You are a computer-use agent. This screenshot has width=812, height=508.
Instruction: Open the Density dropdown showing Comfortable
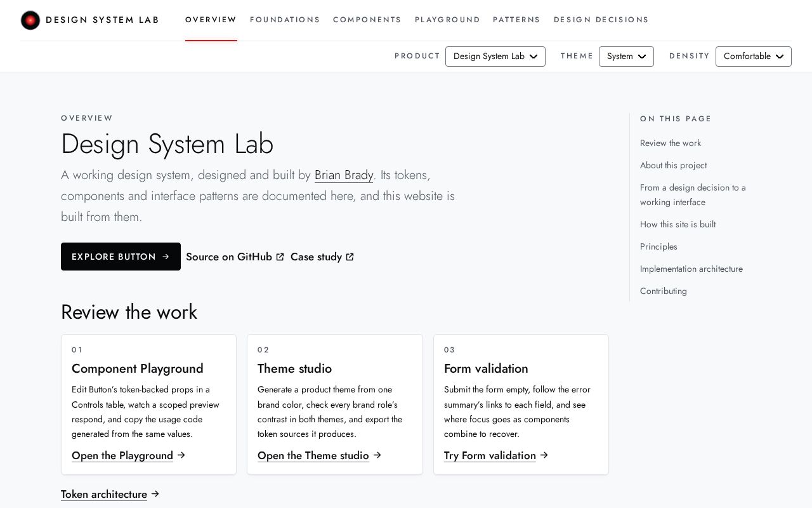[x=754, y=57]
